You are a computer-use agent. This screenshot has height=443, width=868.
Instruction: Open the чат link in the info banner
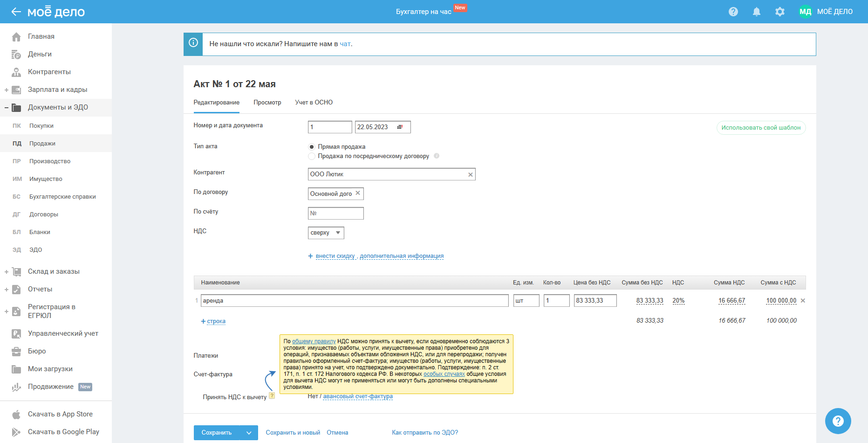[x=345, y=44]
